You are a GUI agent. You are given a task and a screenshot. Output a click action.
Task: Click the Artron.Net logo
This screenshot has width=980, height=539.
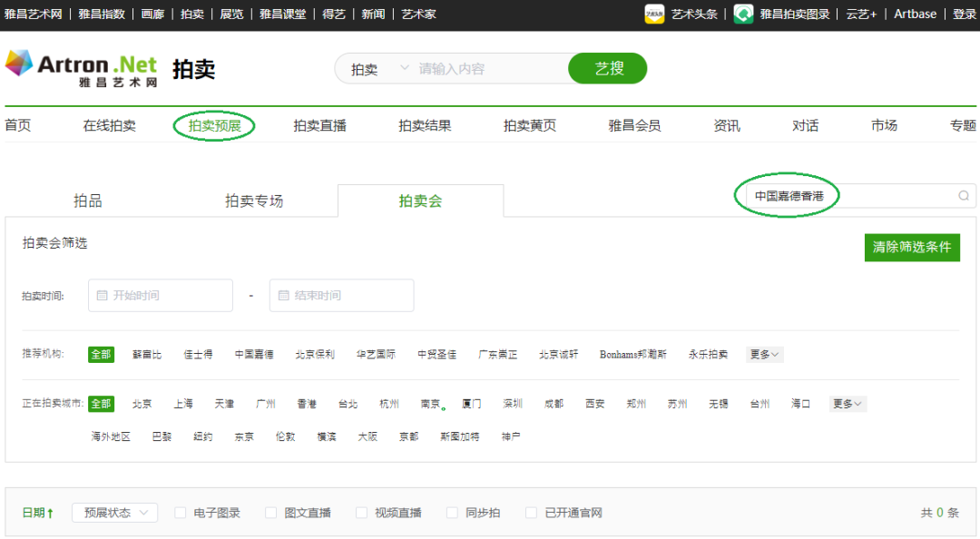[x=82, y=68]
